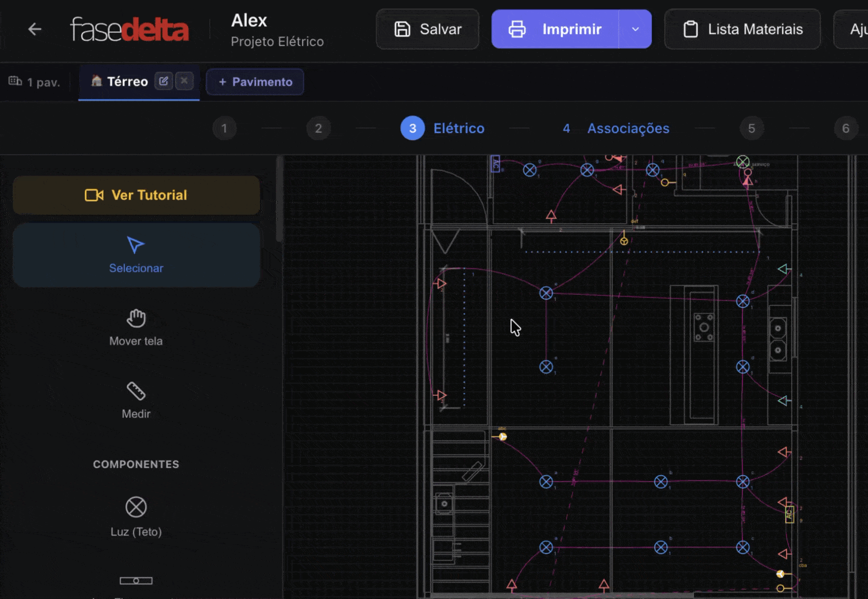868x599 pixels.
Task: Click the upper green outlet triangle on right wall
Action: click(784, 269)
